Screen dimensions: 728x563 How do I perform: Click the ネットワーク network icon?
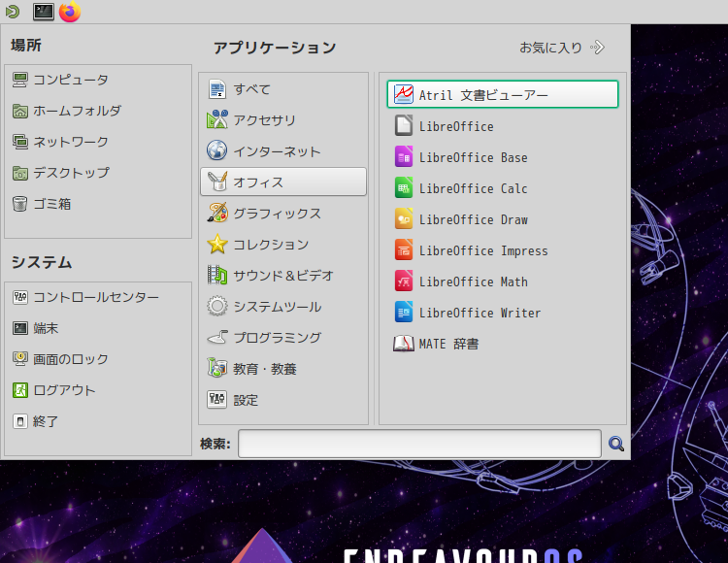point(20,142)
